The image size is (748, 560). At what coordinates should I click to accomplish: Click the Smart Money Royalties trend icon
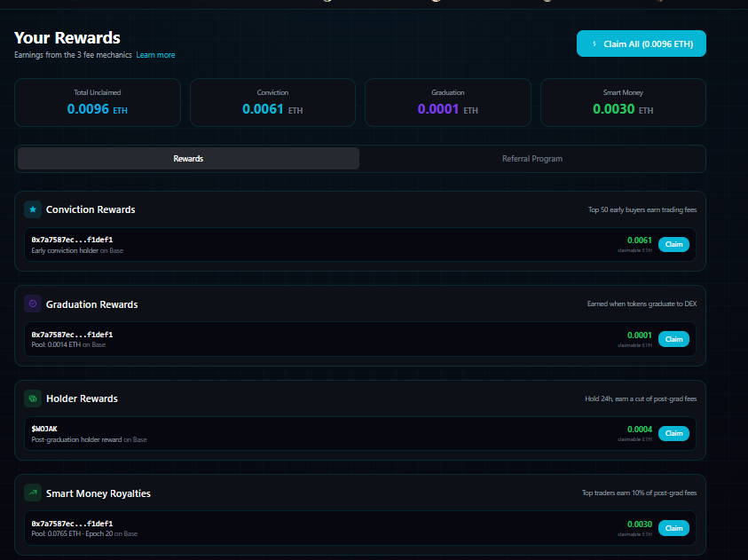click(x=33, y=493)
